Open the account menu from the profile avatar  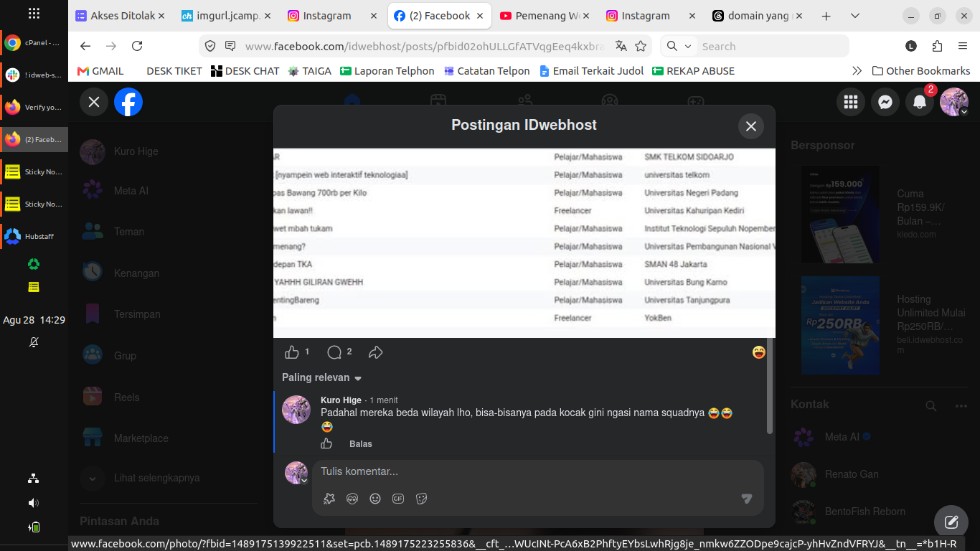click(954, 102)
